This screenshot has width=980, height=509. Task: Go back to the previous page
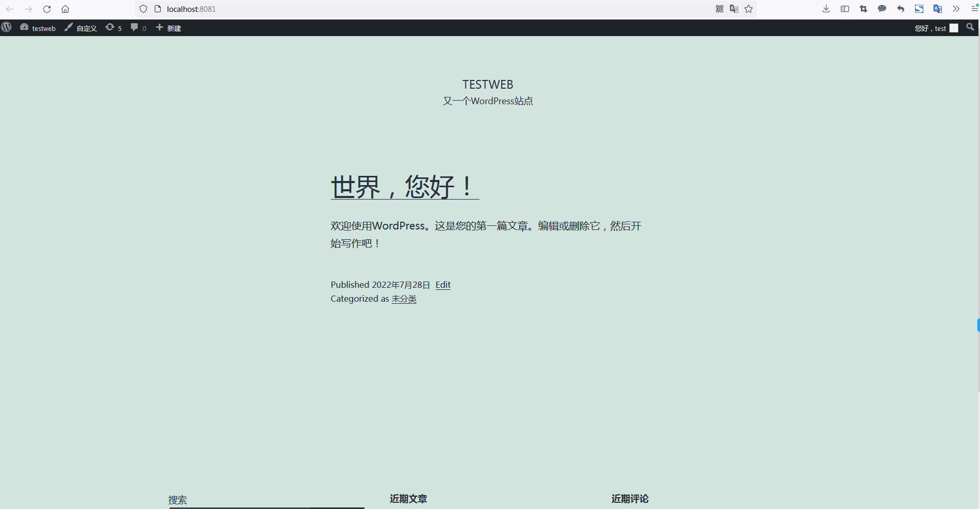point(10,9)
